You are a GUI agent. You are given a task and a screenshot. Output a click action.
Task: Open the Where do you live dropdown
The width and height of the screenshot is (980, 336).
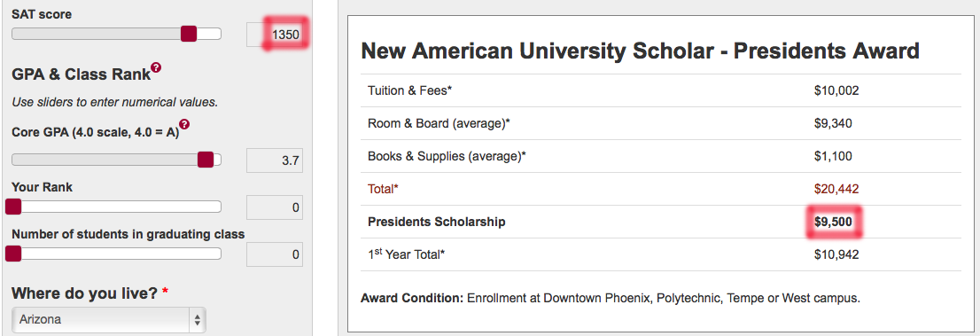point(109,320)
